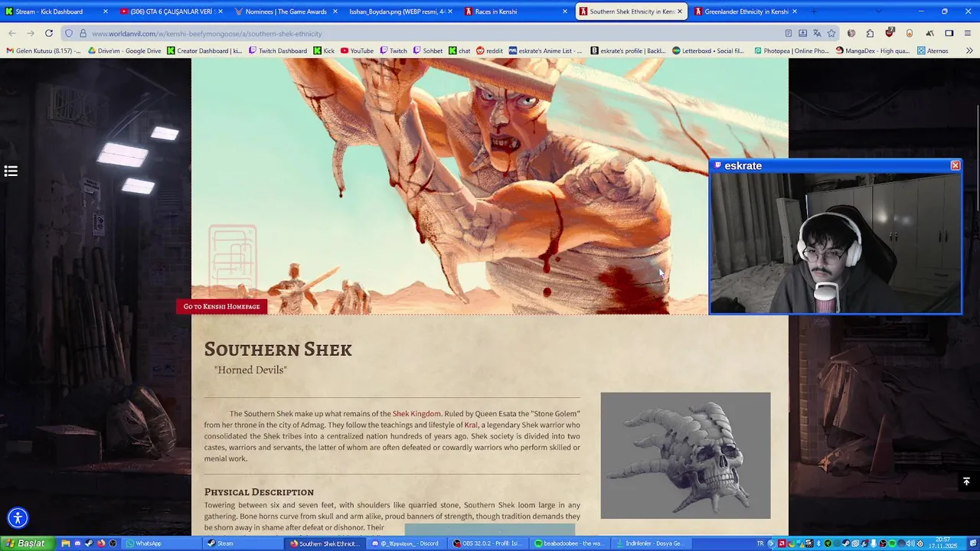The width and height of the screenshot is (980, 551).
Task: Open the Creator Dashboard bookmark
Action: click(204, 51)
